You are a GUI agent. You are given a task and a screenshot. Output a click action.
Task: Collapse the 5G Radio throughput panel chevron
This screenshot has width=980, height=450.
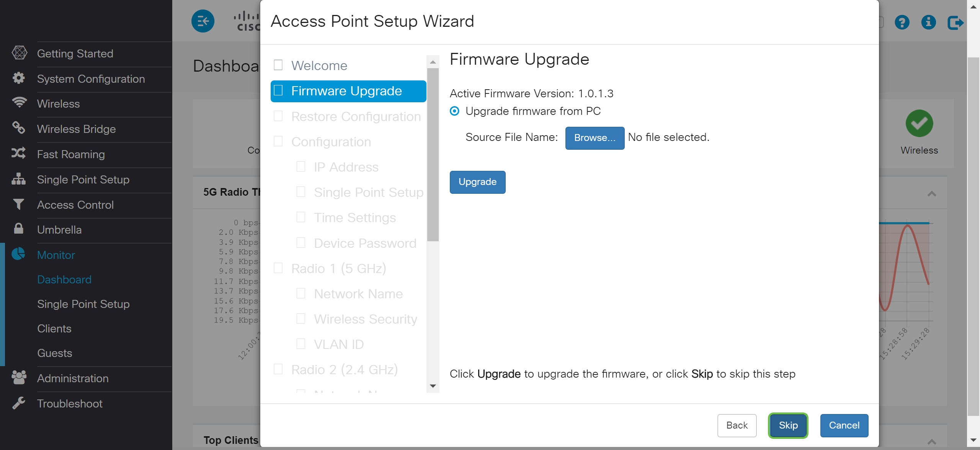[932, 194]
